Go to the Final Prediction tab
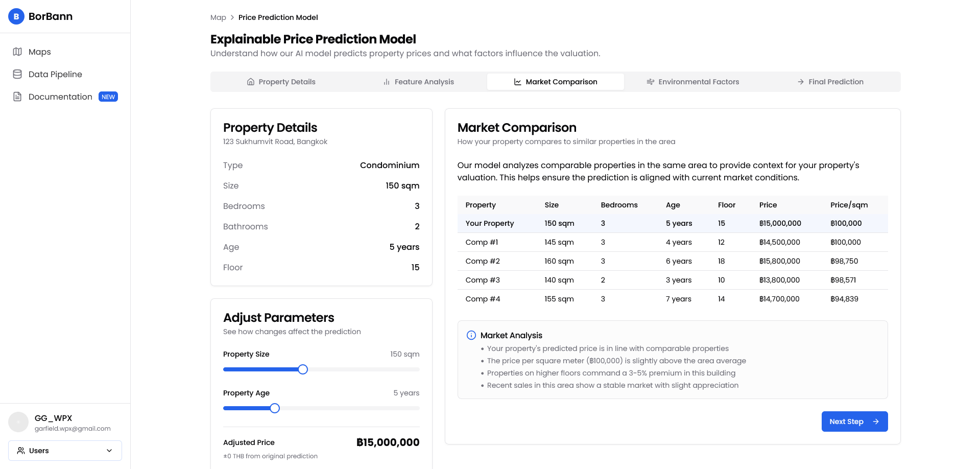Screen dimensions: 980x469 click(830, 82)
